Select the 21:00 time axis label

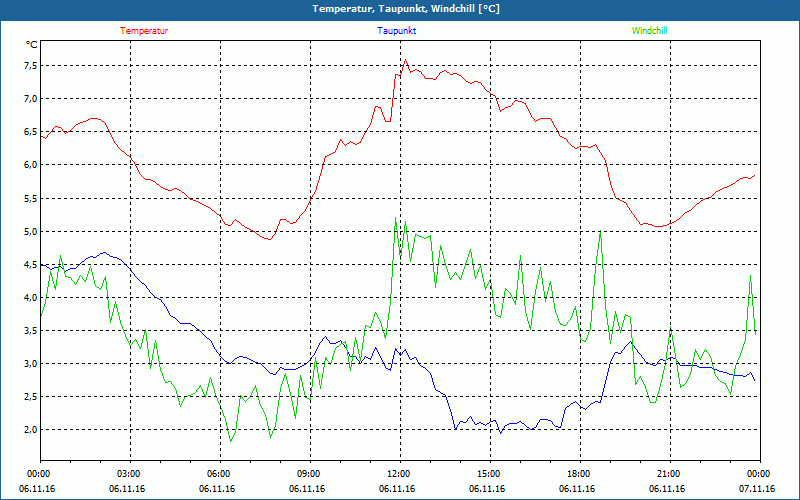[x=668, y=474]
